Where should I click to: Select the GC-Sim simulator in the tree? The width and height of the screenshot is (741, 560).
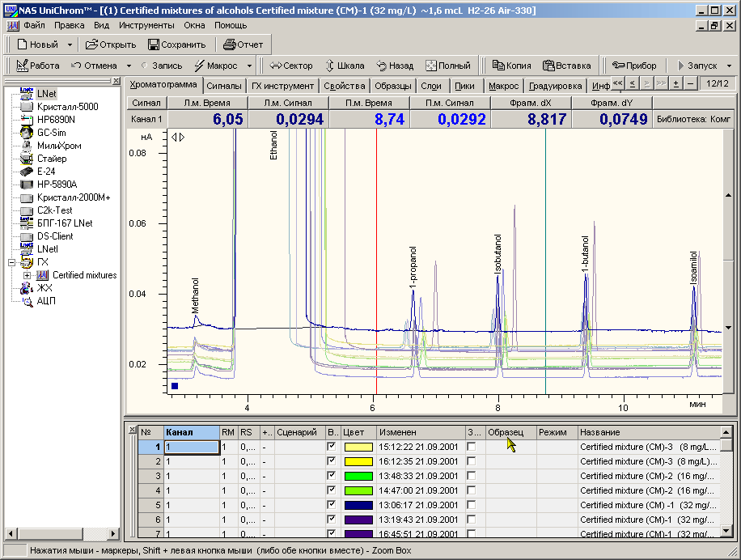click(52, 133)
